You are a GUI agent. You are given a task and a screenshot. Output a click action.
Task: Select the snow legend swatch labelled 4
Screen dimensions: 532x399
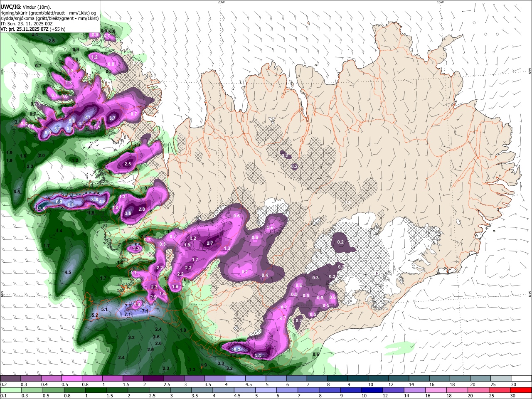click(235, 378)
